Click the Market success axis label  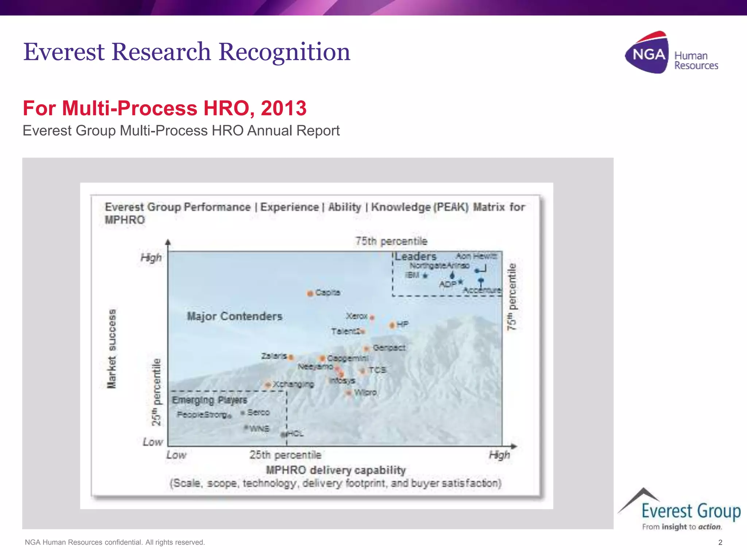(112, 349)
